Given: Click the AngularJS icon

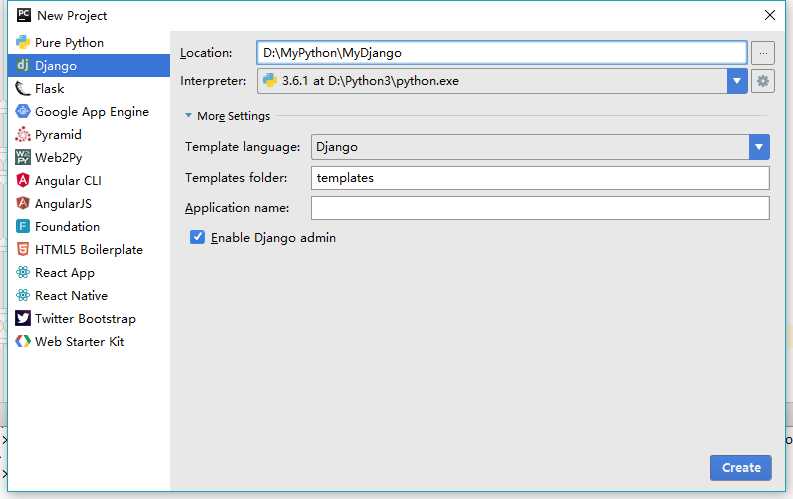Looking at the screenshot, I should (23, 203).
